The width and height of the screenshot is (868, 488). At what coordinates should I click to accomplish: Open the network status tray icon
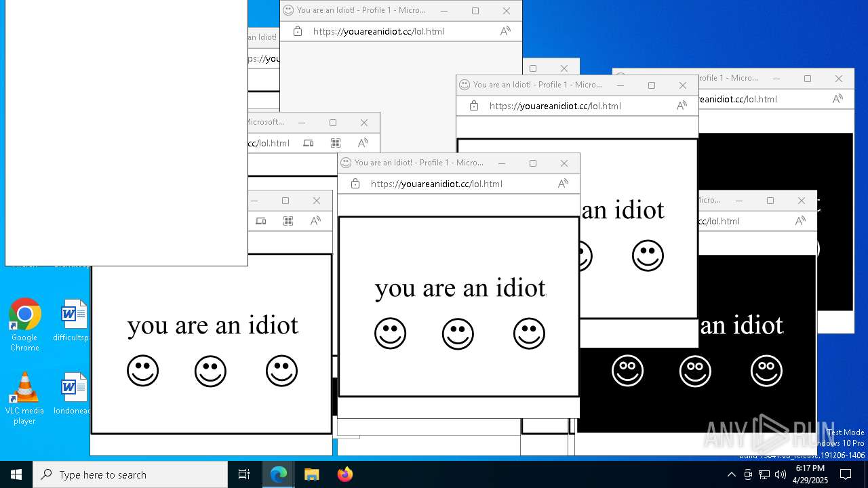pyautogui.click(x=764, y=474)
